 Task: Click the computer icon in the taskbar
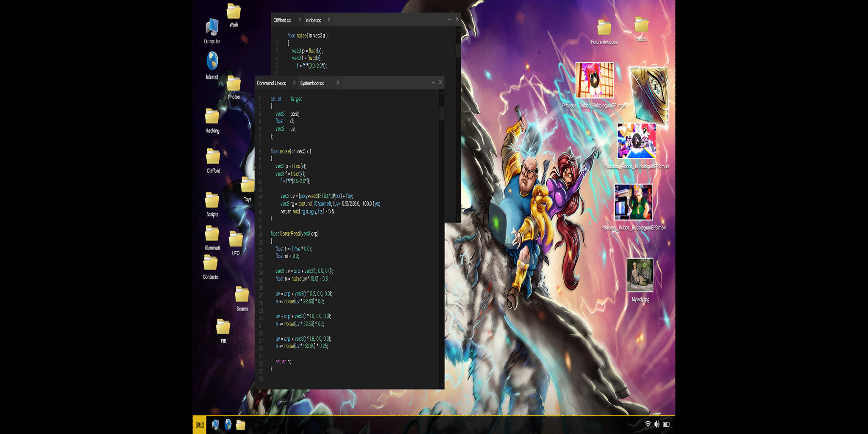215,424
